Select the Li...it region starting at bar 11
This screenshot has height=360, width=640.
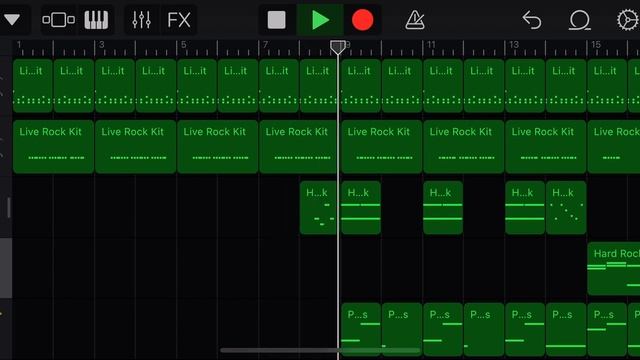coord(443,86)
